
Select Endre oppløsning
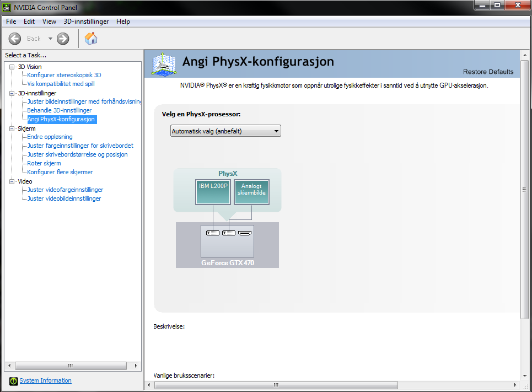[50, 137]
